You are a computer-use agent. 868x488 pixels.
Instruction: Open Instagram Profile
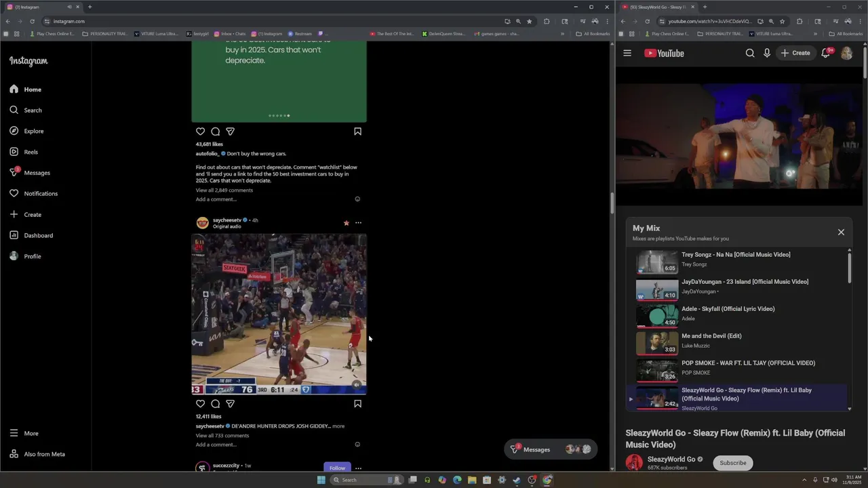(x=25, y=256)
